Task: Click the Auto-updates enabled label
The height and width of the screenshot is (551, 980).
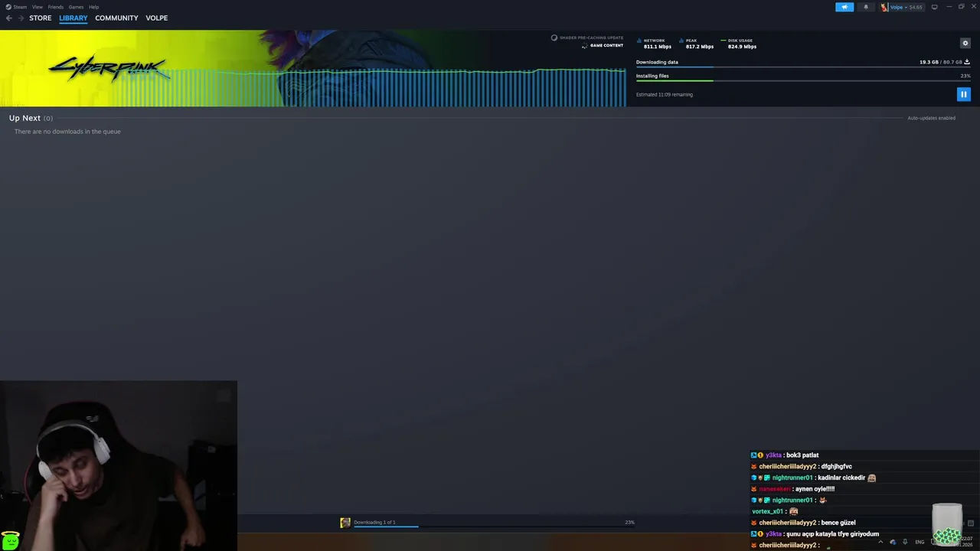Action: coord(931,118)
